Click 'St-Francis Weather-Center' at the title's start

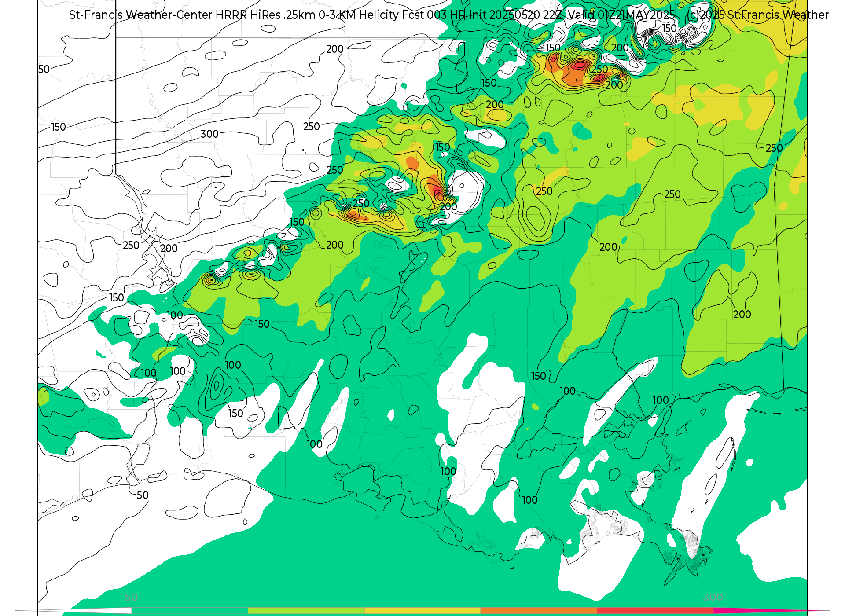click(x=141, y=15)
